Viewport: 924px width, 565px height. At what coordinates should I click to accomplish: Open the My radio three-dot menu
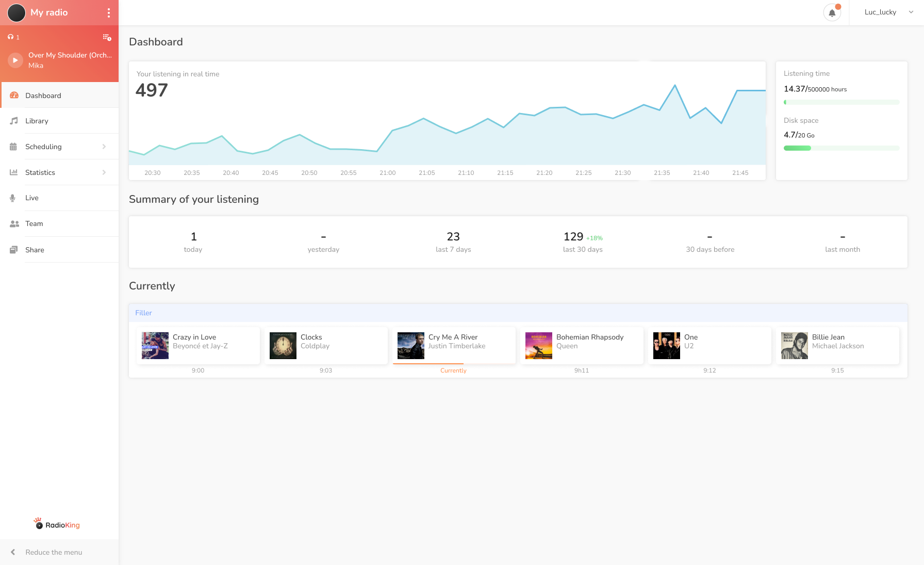point(108,13)
